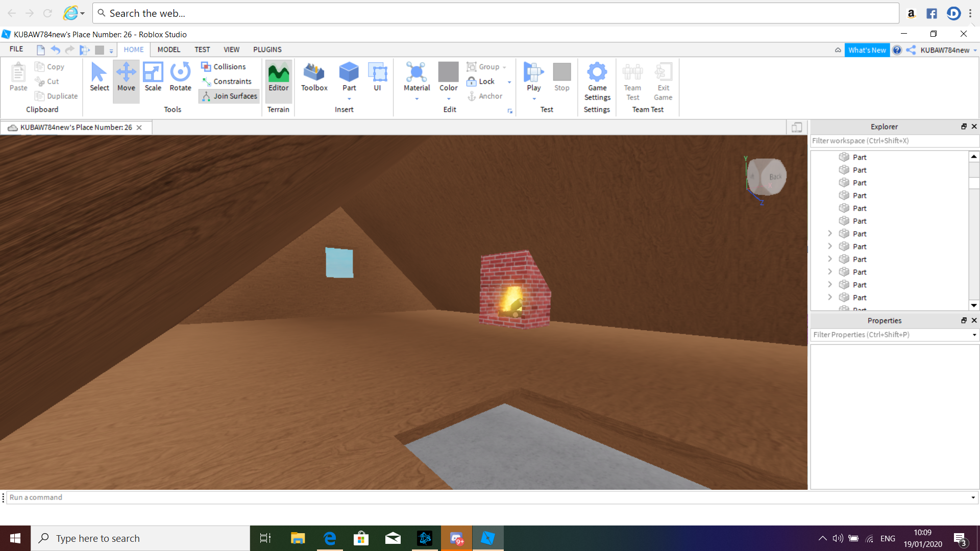980x551 pixels.
Task: Open File Explorer from the taskbar
Action: 298,538
